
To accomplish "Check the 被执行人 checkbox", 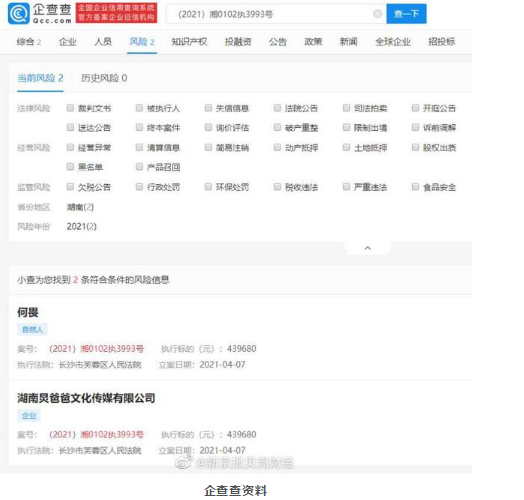I will point(139,108).
